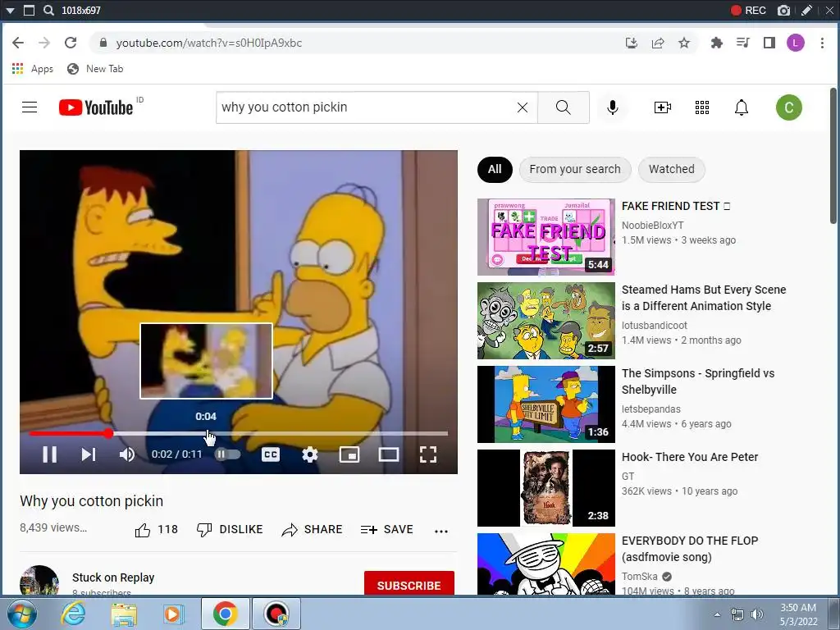Reload the page with refresh icon
Screen dimensions: 840x630
point(71,43)
